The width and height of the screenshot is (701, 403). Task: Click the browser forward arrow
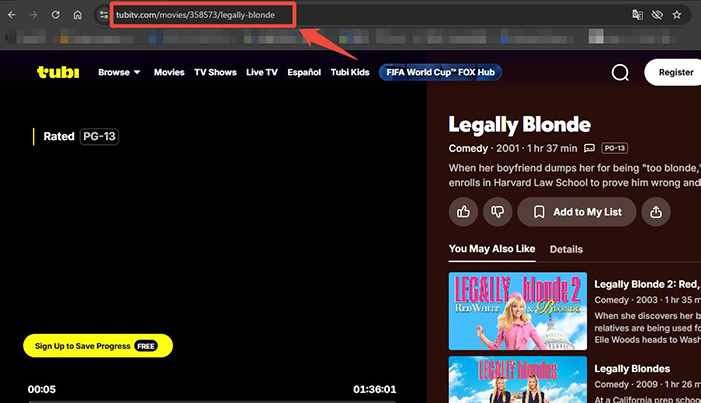point(34,15)
